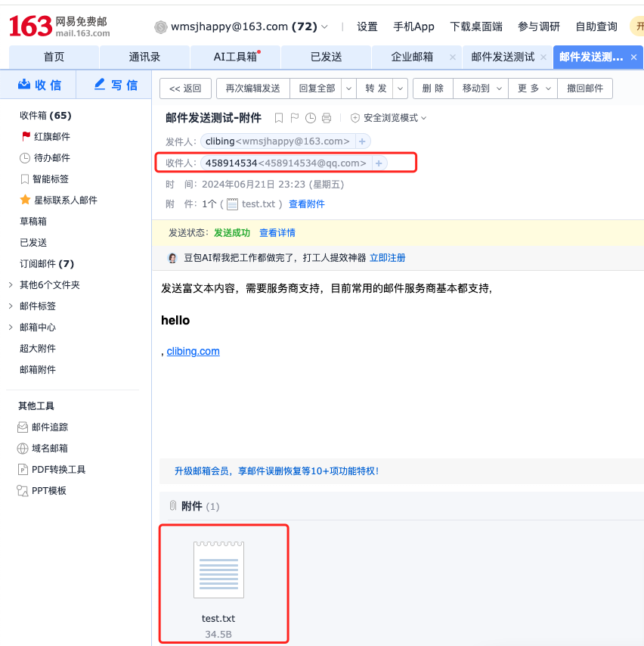Add recipient 458914534 with the plus icon

(x=379, y=163)
